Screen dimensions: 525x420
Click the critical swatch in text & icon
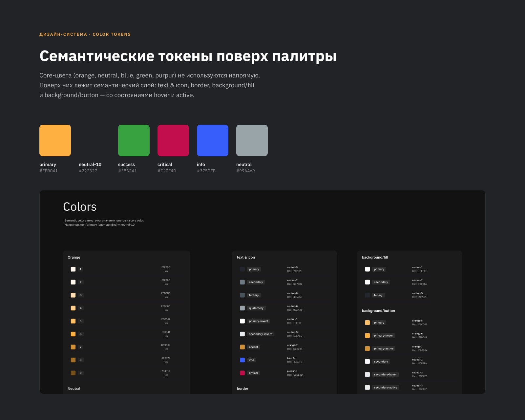[x=242, y=373]
